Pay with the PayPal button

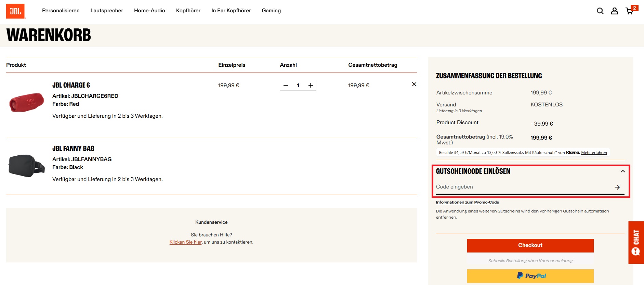[530, 276]
